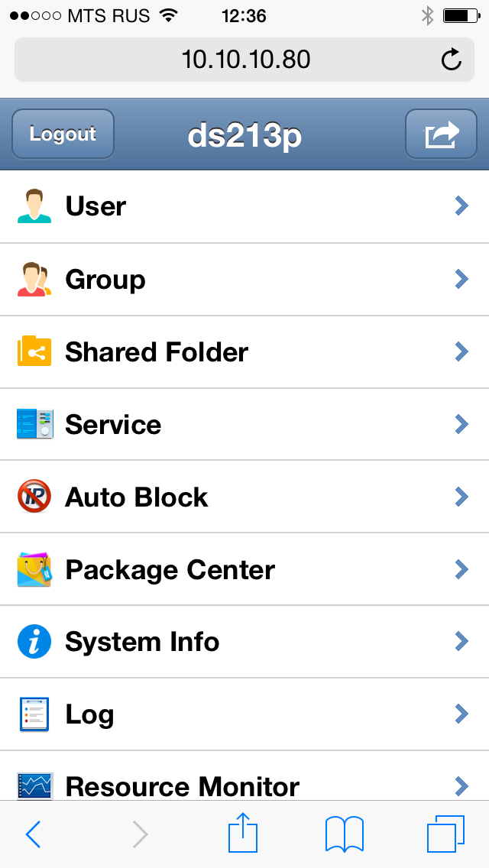Tap the Package Center shopping bag icon
The image size is (489, 868).
tap(34, 569)
